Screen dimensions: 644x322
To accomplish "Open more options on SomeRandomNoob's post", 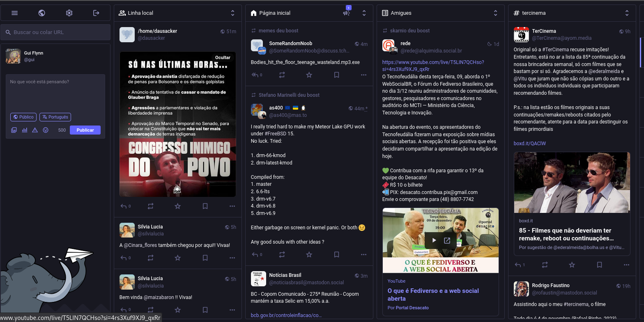I will [x=363, y=75].
